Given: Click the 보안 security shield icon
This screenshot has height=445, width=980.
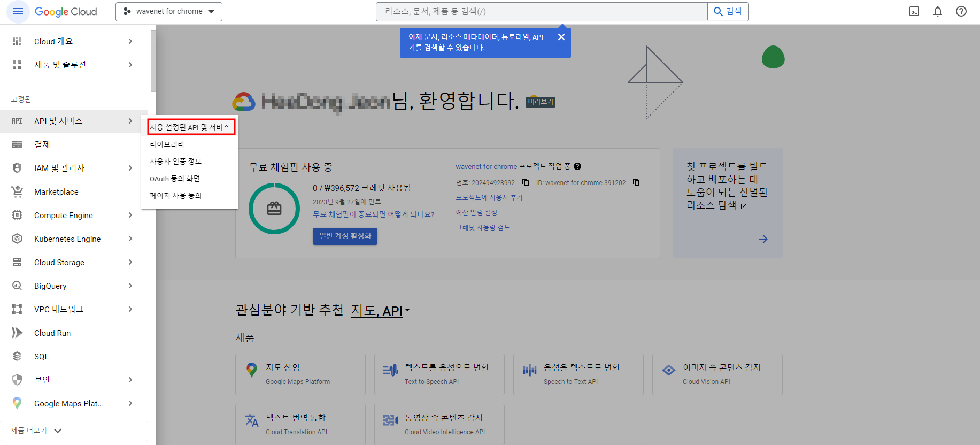Looking at the screenshot, I should point(17,380).
